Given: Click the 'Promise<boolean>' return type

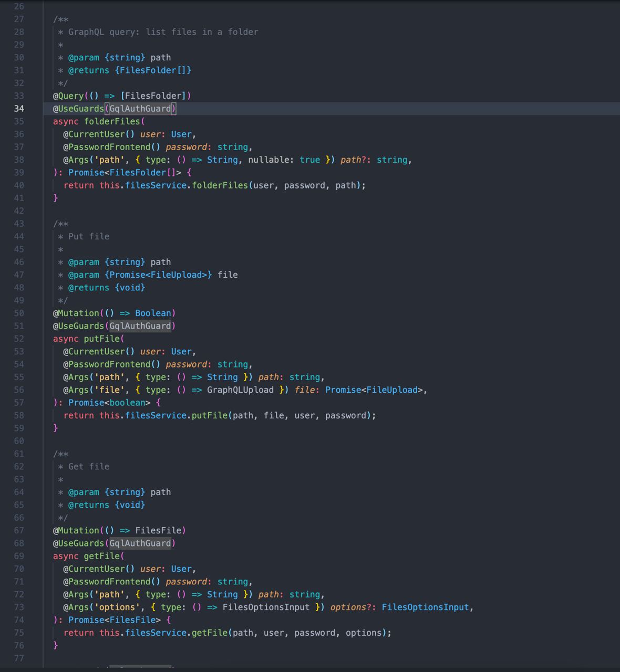Looking at the screenshot, I should [109, 403].
